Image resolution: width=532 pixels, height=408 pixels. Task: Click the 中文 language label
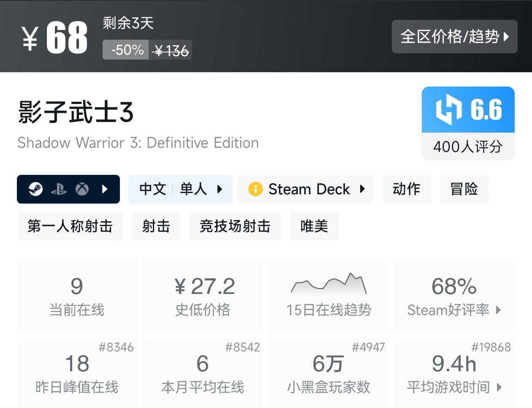click(x=153, y=189)
